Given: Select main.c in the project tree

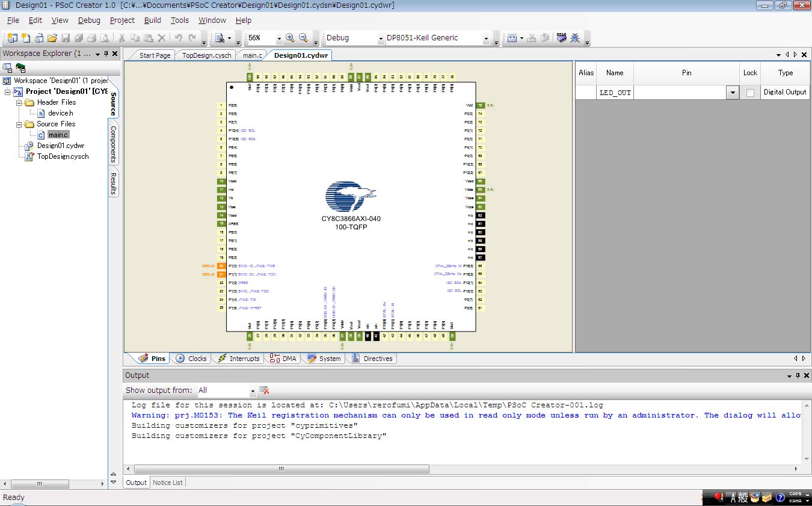Looking at the screenshot, I should tap(58, 135).
